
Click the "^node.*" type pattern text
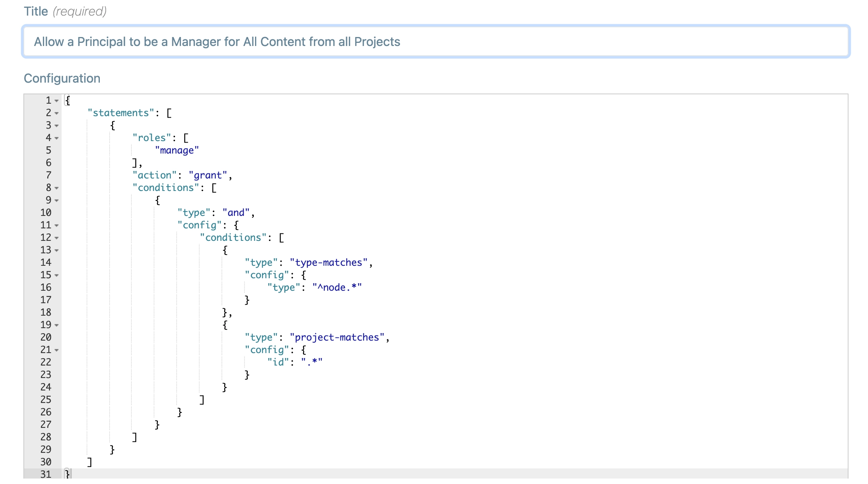[x=337, y=288]
